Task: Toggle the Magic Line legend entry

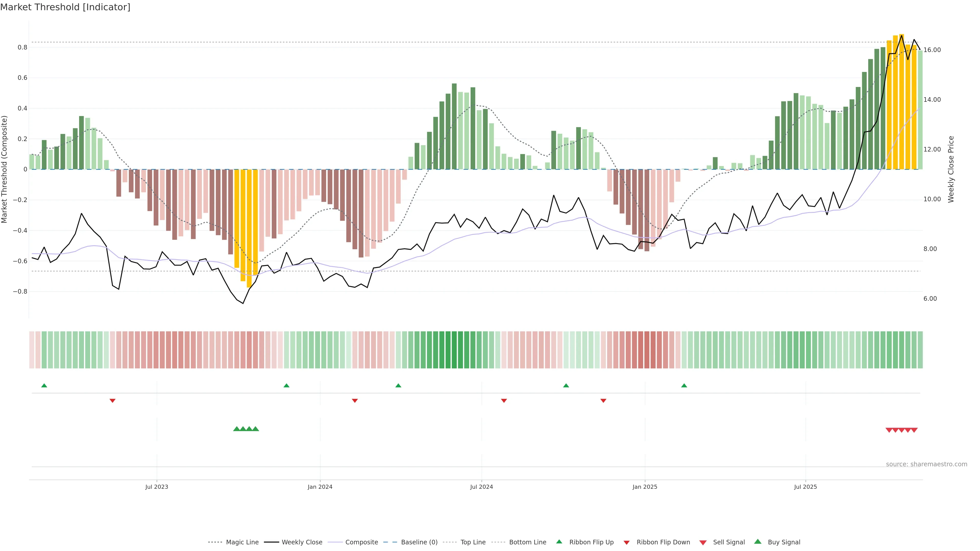Action: 242,542
